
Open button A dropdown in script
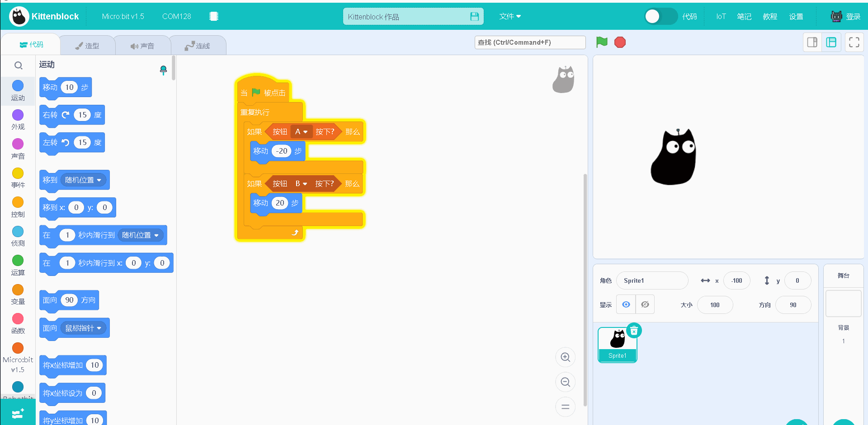pos(302,131)
